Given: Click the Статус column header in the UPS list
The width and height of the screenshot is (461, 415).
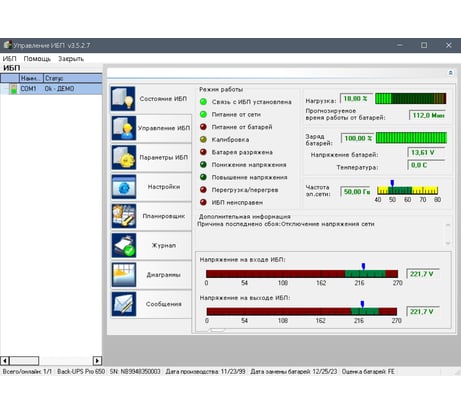Looking at the screenshot, I should [x=73, y=78].
